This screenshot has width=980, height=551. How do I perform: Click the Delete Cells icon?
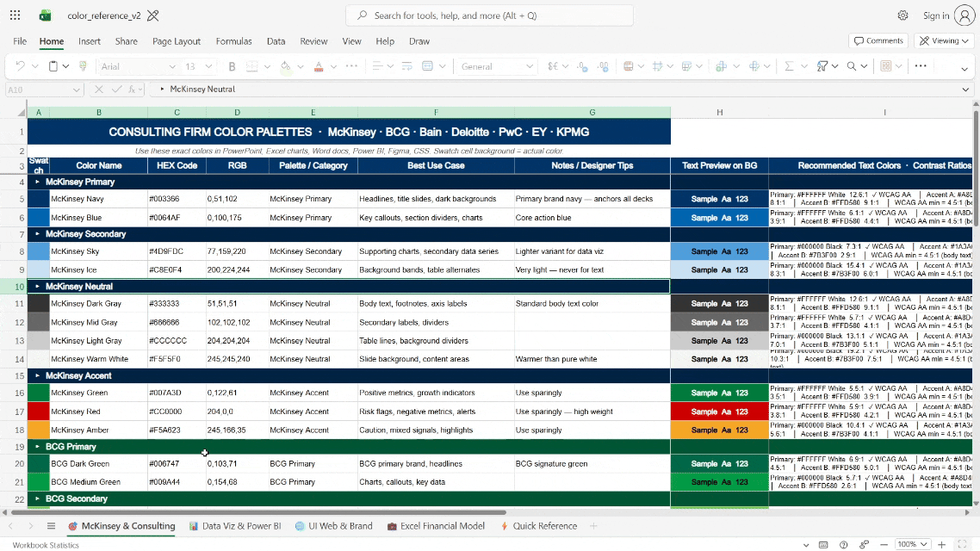(x=754, y=66)
